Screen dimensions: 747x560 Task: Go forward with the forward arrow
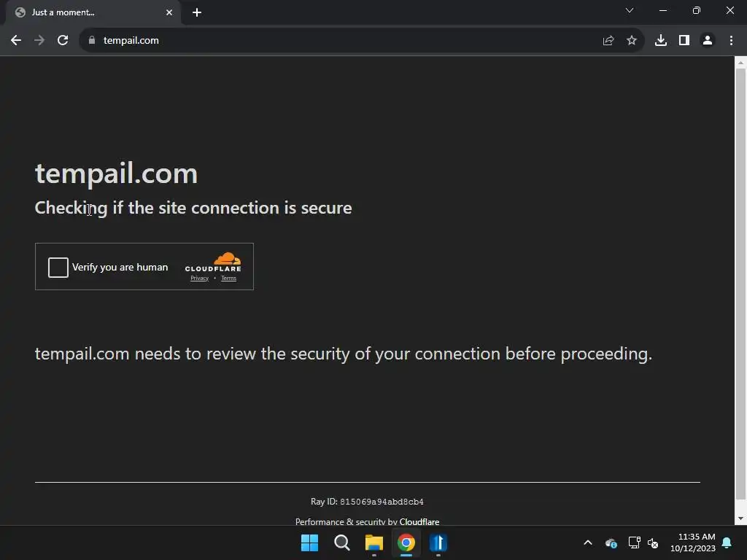pos(39,41)
